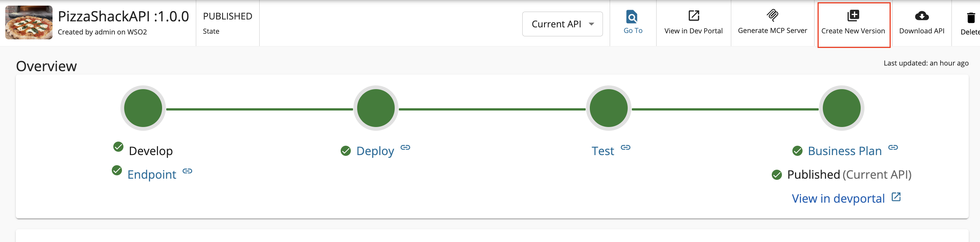
Task: Open the Deploy step link
Action: click(x=375, y=151)
